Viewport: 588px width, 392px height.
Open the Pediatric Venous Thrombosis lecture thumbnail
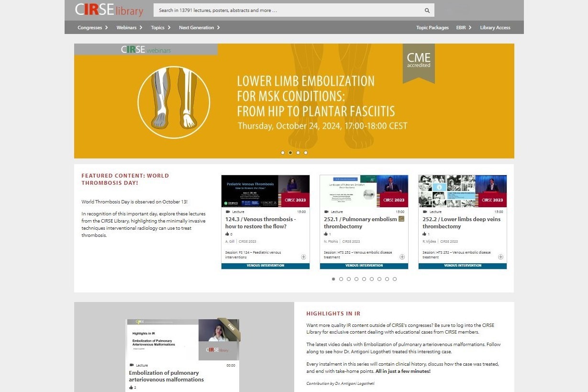click(266, 191)
